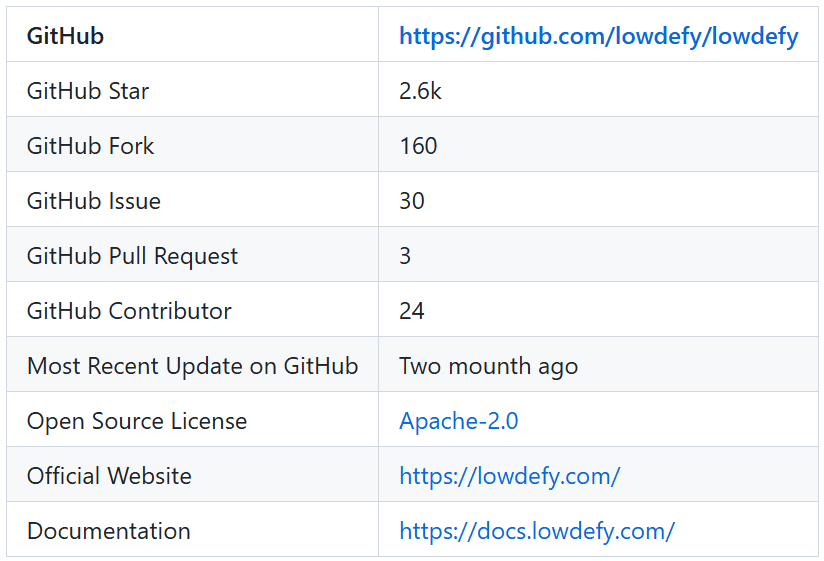Viewport: 824px width, 561px height.
Task: Select the '24' contributor count value
Action: (411, 311)
